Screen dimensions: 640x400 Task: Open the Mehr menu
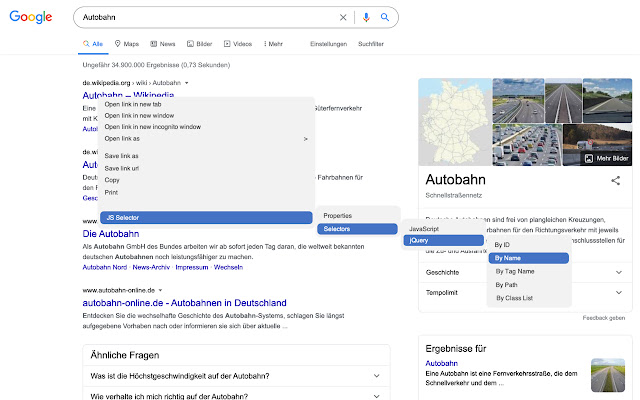[273, 44]
